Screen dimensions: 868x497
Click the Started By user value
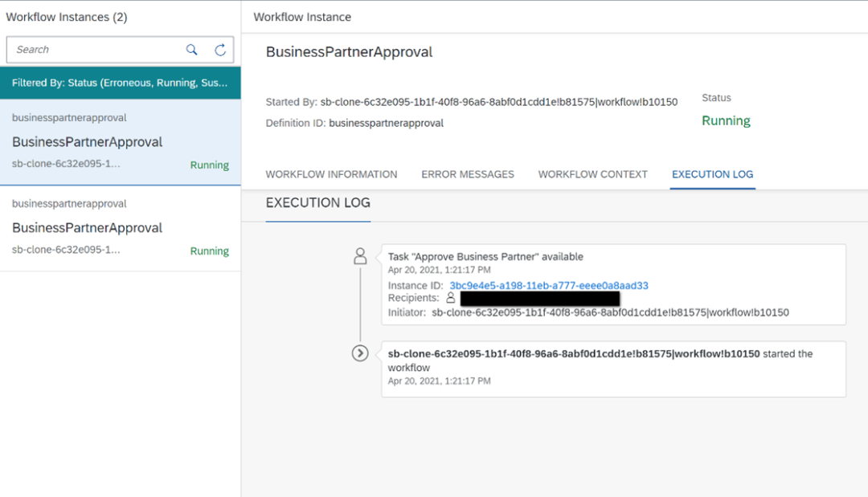(499, 102)
